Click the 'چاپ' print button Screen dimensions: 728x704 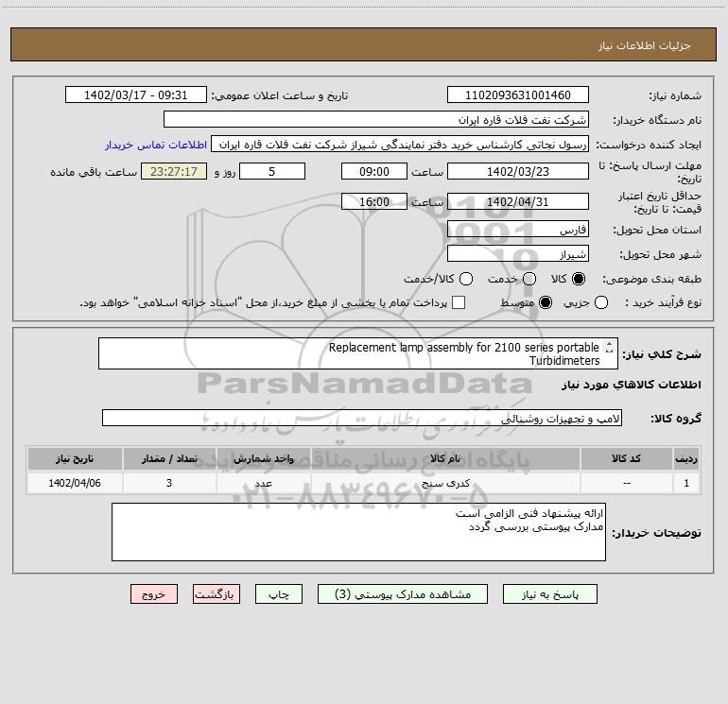pyautogui.click(x=279, y=594)
